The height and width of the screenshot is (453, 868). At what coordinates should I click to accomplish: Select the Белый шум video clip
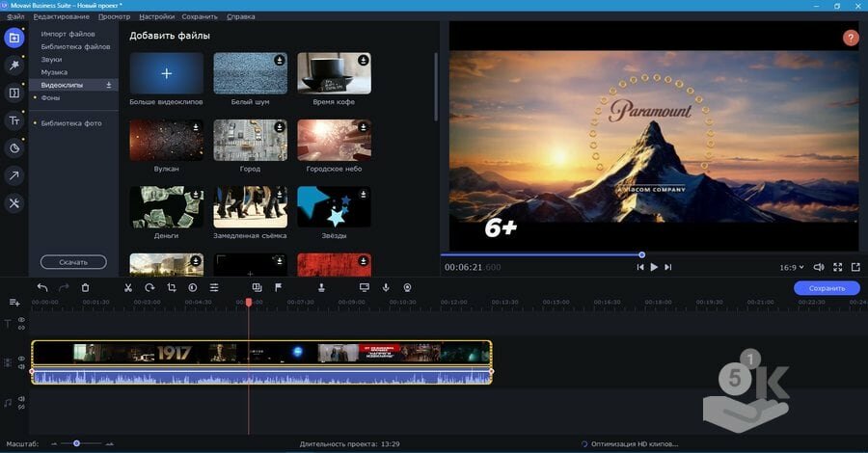click(x=250, y=73)
